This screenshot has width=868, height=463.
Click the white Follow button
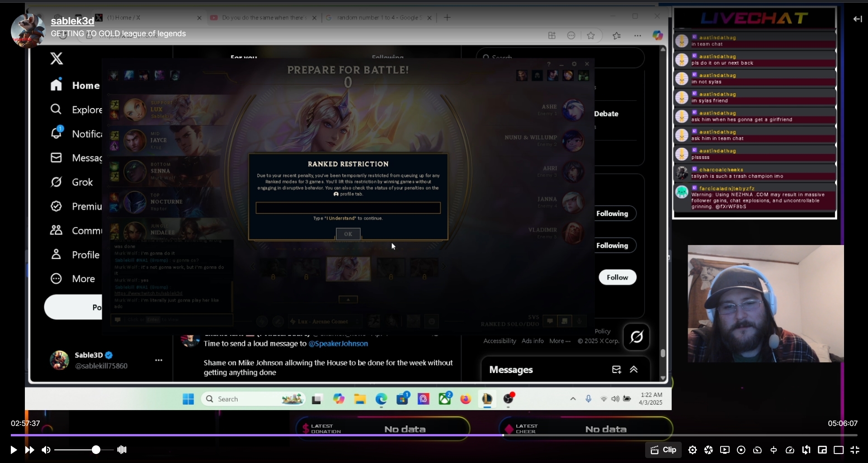(x=618, y=277)
